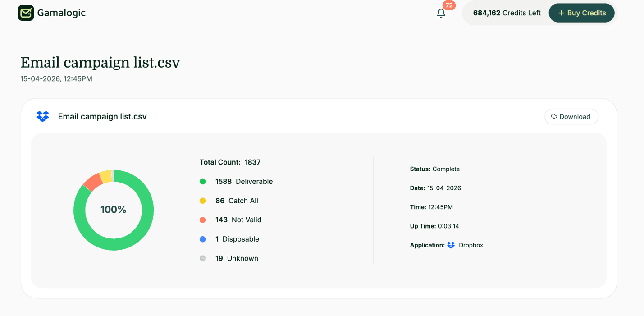Click the Status: Complete label
Image resolution: width=644 pixels, height=316 pixels.
point(434,169)
